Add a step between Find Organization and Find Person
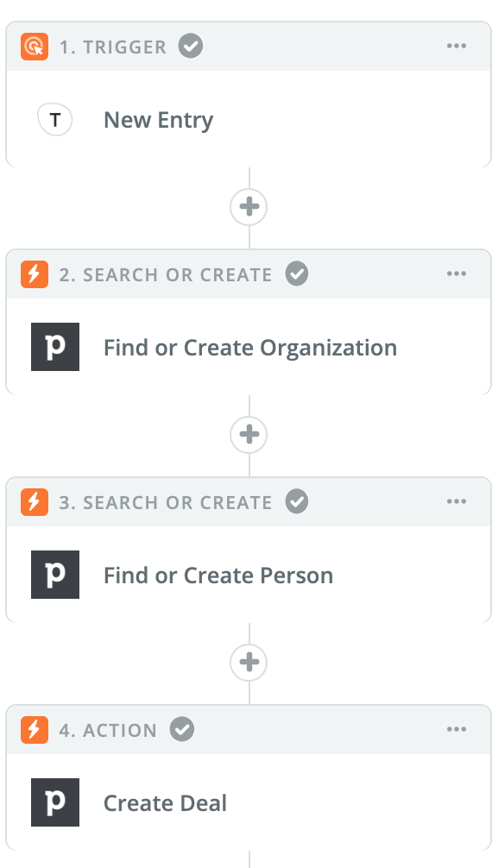The height and width of the screenshot is (868, 492). click(x=249, y=435)
